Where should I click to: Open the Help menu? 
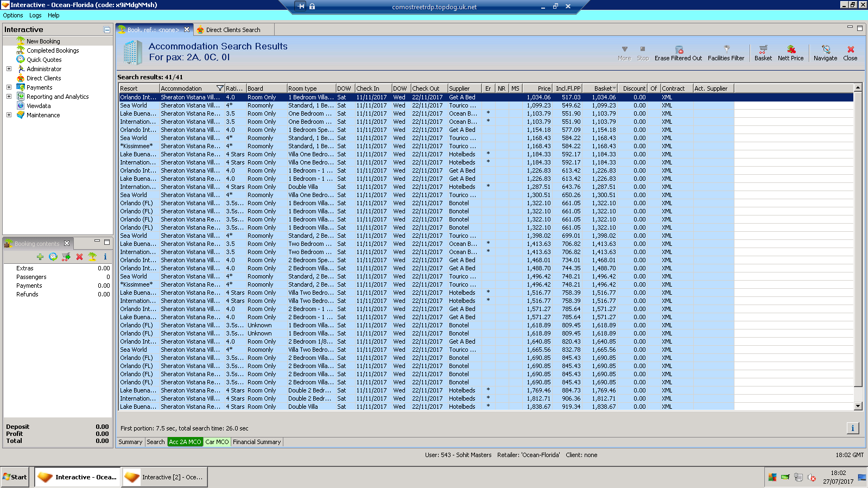53,15
